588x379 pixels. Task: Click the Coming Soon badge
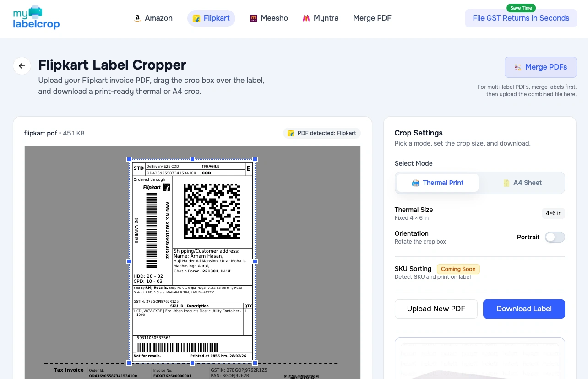458,269
